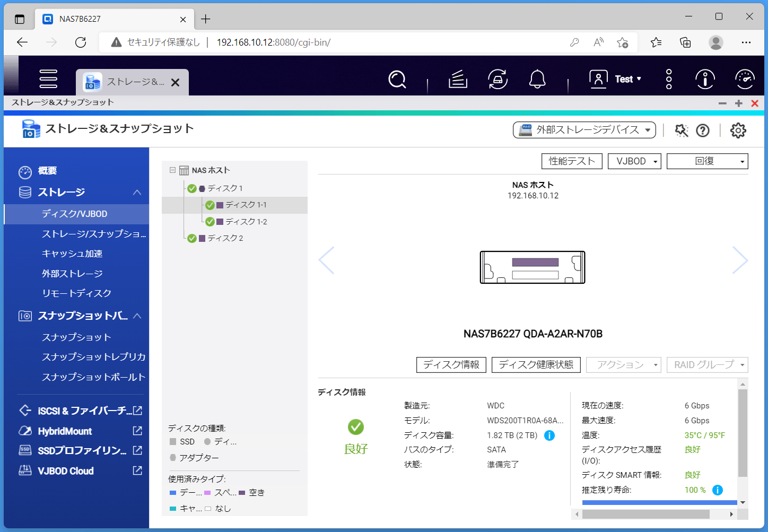Open storage global settings gear icon
The image size is (768, 532).
point(738,130)
